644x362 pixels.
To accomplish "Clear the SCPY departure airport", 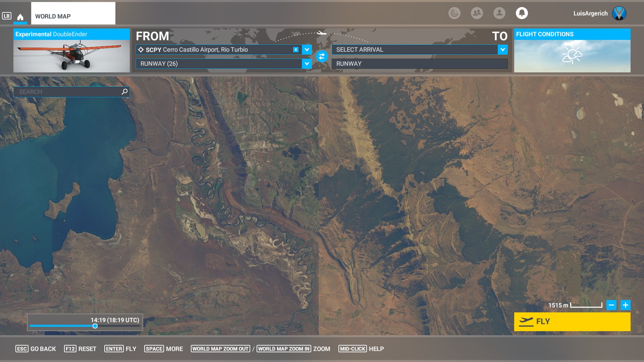I will [x=296, y=50].
